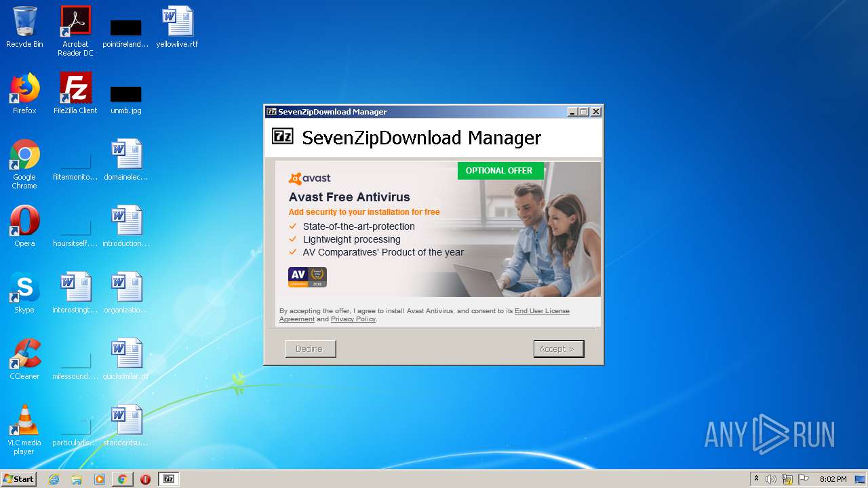
Task: Open the volume speaker tray icon
Action: pyautogui.click(x=771, y=479)
